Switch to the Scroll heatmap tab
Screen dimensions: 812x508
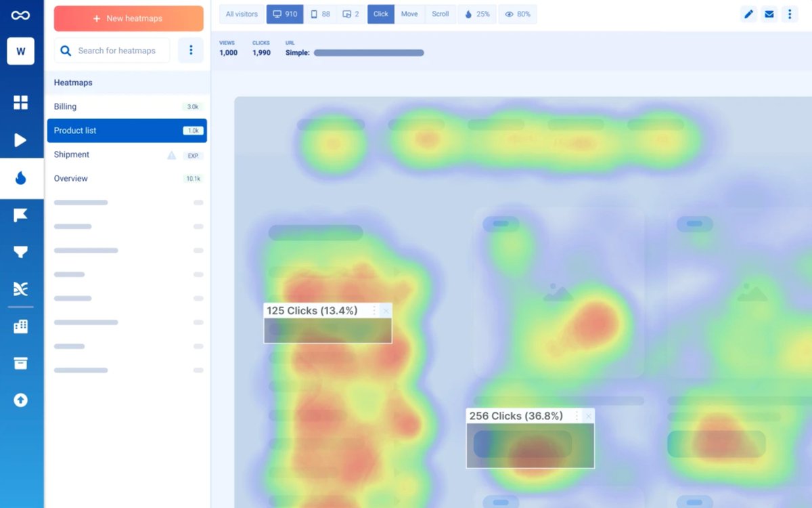pos(441,14)
